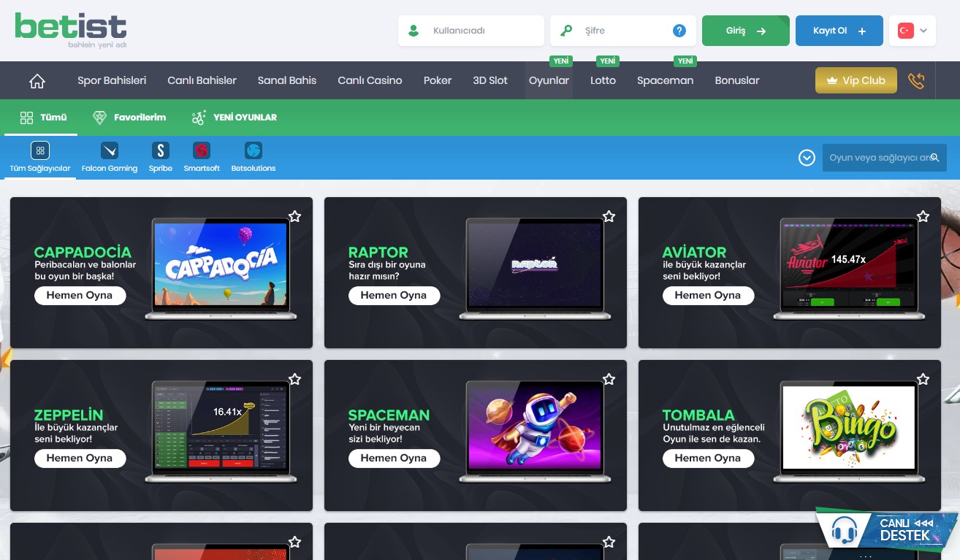Star the bottom-row middle game card

(x=609, y=542)
